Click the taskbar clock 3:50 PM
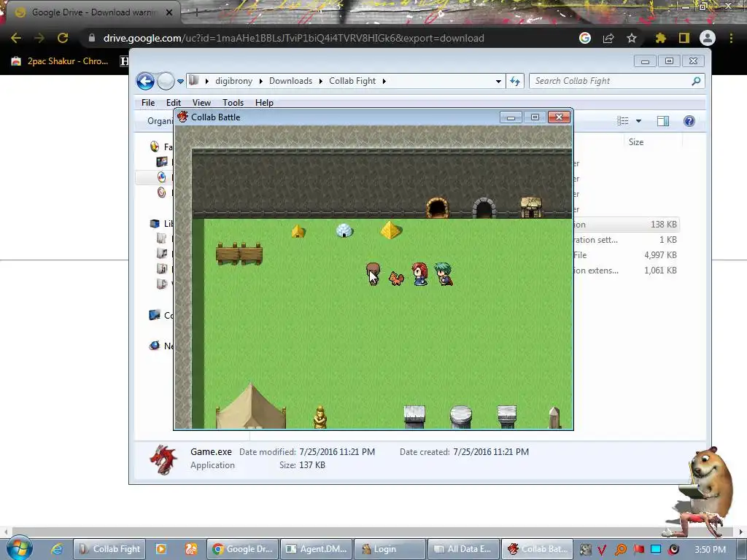747x560 pixels. [x=711, y=550]
